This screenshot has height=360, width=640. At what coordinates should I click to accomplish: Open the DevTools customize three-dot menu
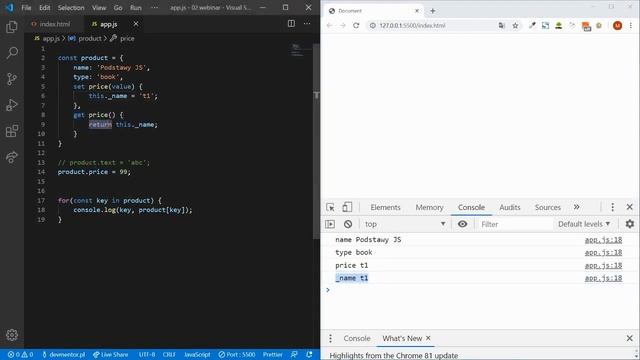tap(612, 207)
